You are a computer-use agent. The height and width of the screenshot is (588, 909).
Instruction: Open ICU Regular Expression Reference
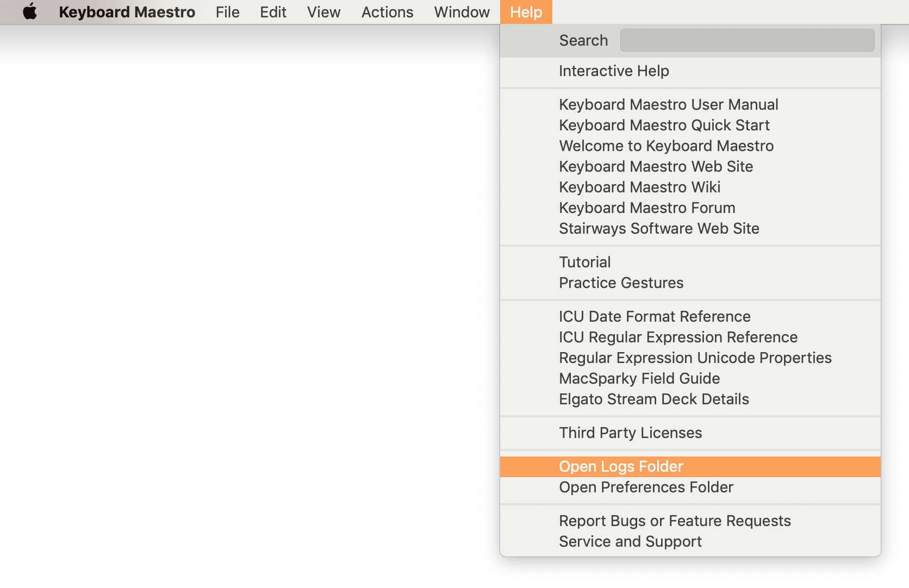[690, 337]
